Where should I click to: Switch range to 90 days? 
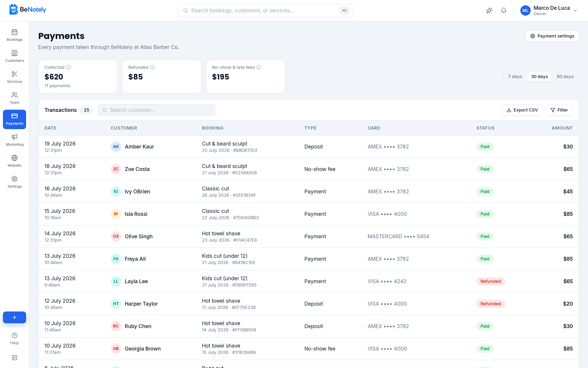pos(565,76)
